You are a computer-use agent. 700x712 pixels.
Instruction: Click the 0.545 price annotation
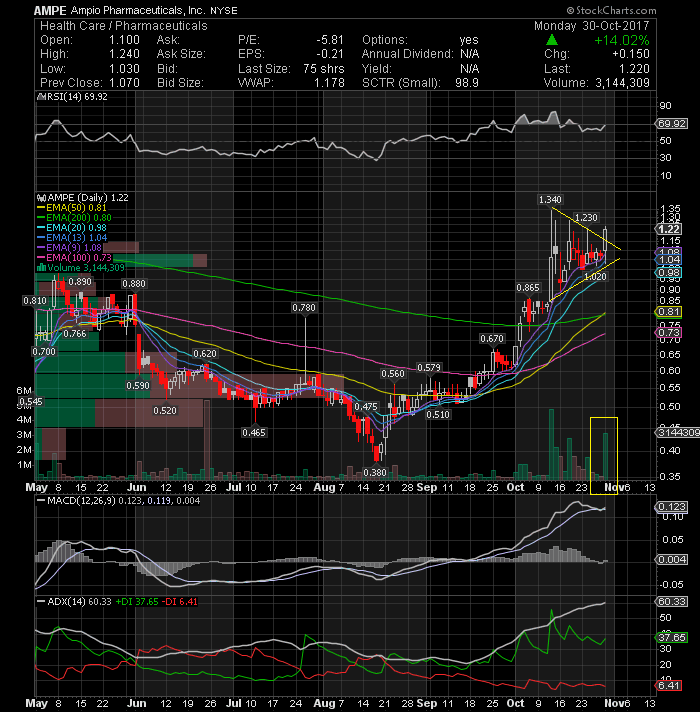tap(31, 401)
